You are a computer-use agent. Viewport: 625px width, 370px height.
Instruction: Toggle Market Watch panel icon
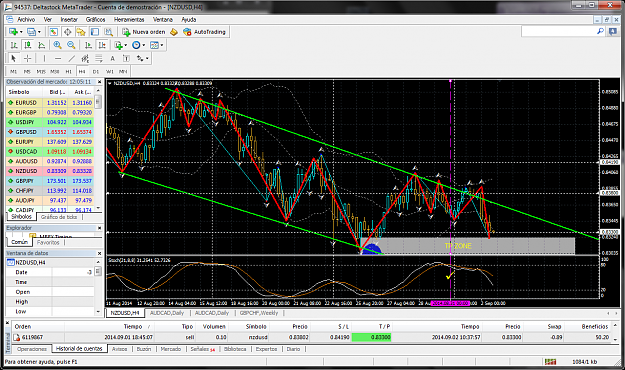click(53, 31)
